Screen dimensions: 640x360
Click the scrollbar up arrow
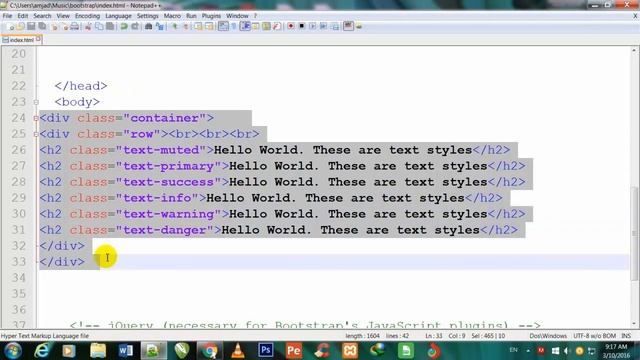(634, 50)
